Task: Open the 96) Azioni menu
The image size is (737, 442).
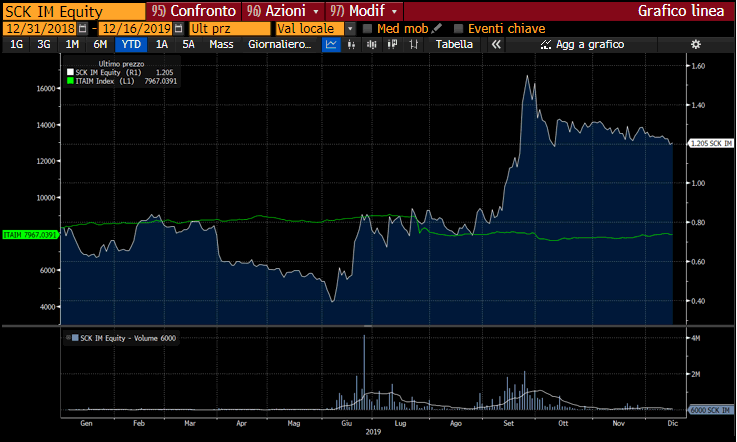Action: coord(283,11)
